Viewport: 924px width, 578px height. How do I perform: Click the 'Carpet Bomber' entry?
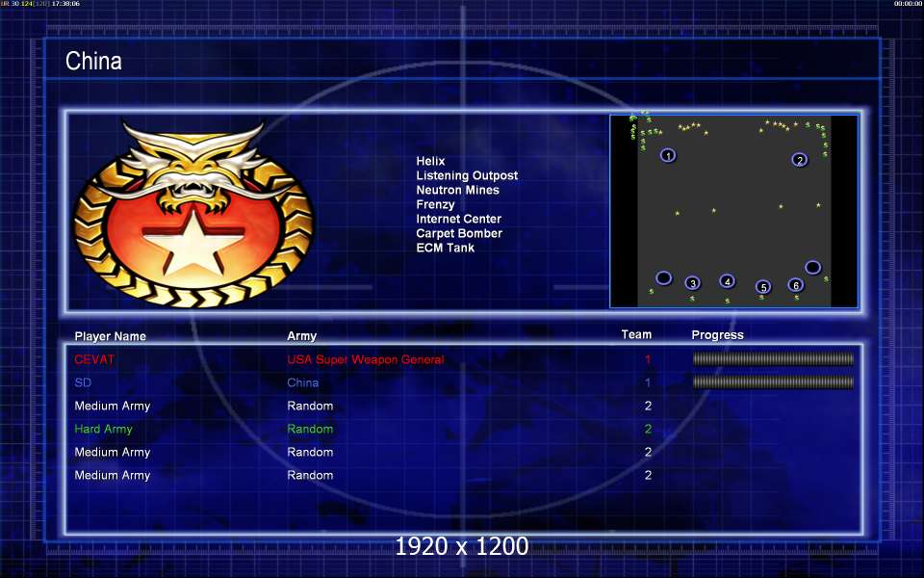click(x=460, y=233)
